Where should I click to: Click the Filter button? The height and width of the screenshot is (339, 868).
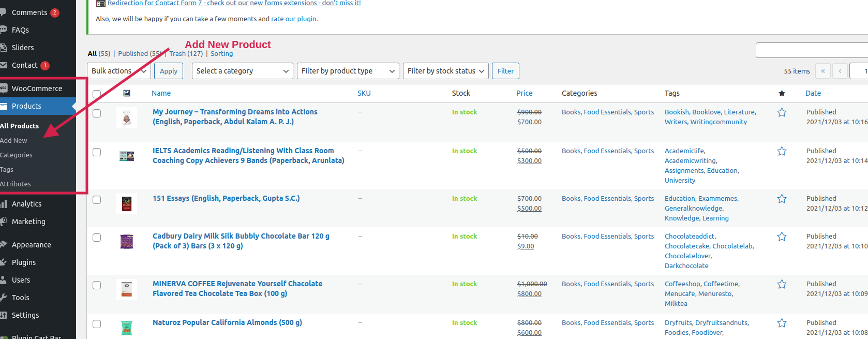tap(505, 71)
